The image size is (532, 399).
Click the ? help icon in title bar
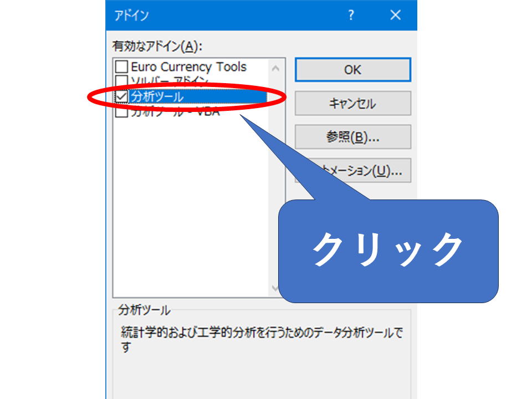point(351,16)
